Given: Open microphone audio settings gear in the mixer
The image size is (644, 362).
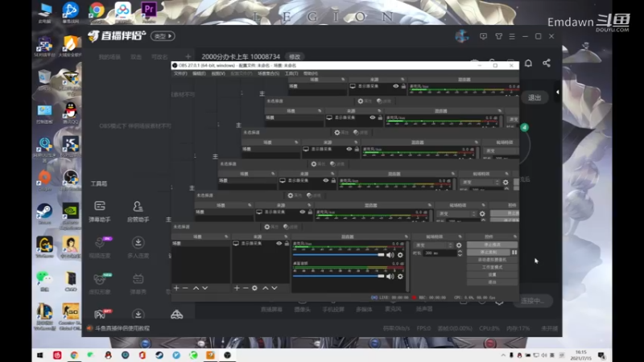Looking at the screenshot, I should [400, 255].
